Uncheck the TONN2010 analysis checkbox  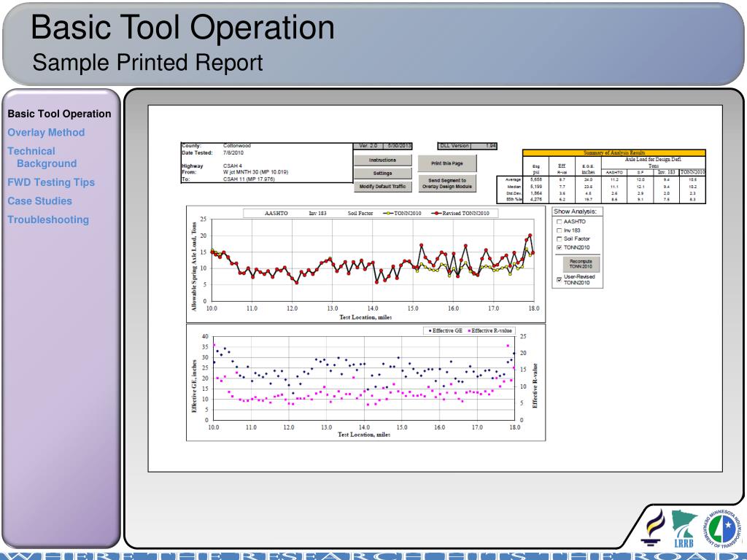pyautogui.click(x=560, y=248)
